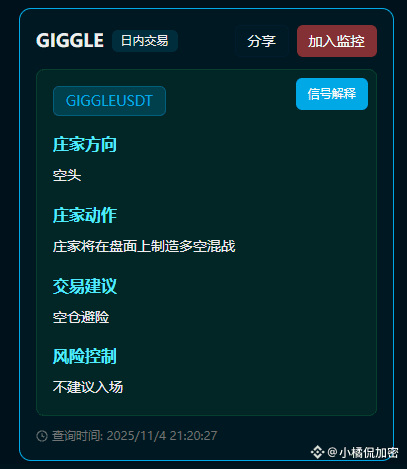Click the Binance logo icon in watermark
Screen dimensions: 407x469
pos(317,452)
